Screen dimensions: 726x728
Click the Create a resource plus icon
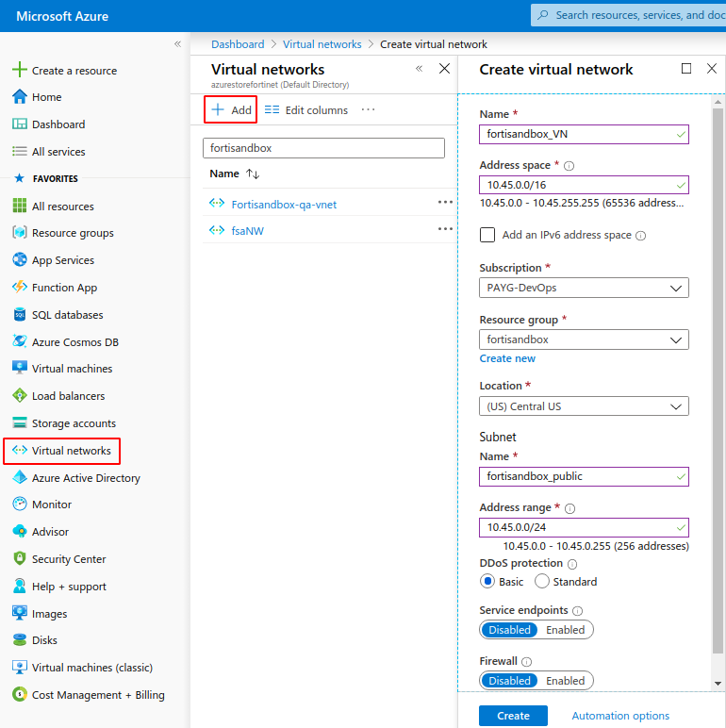click(20, 70)
